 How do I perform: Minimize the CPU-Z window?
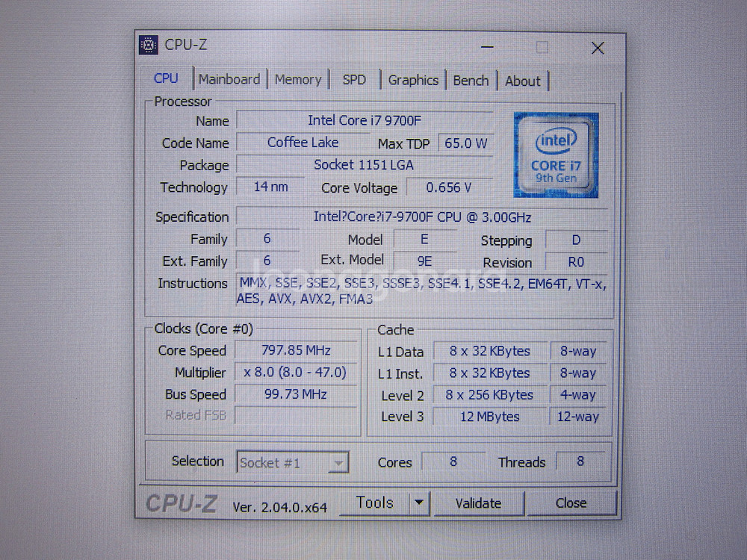[487, 47]
